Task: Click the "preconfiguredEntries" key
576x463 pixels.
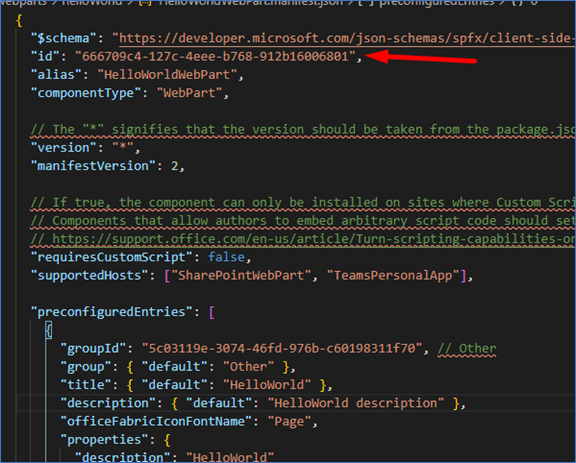Action: point(112,312)
